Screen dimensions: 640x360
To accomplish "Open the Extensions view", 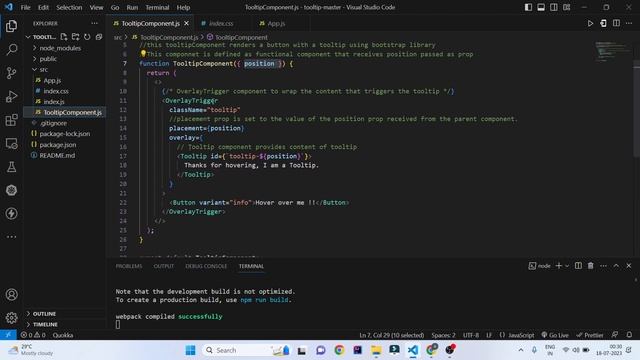I will pyautogui.click(x=11, y=120).
